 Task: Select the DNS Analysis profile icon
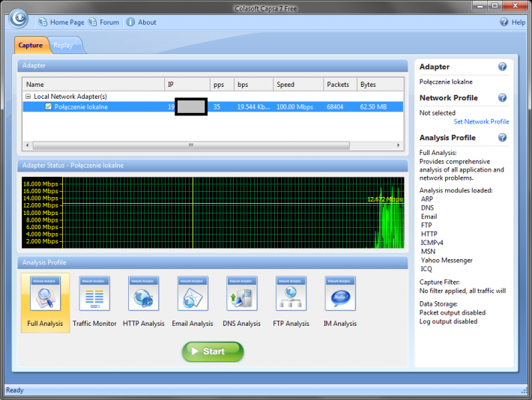pyautogui.click(x=242, y=294)
